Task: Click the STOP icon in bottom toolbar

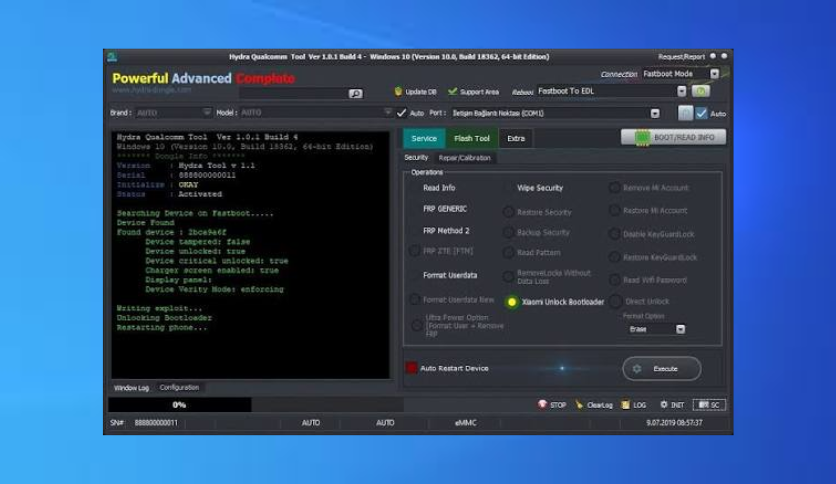Action: pyautogui.click(x=542, y=405)
